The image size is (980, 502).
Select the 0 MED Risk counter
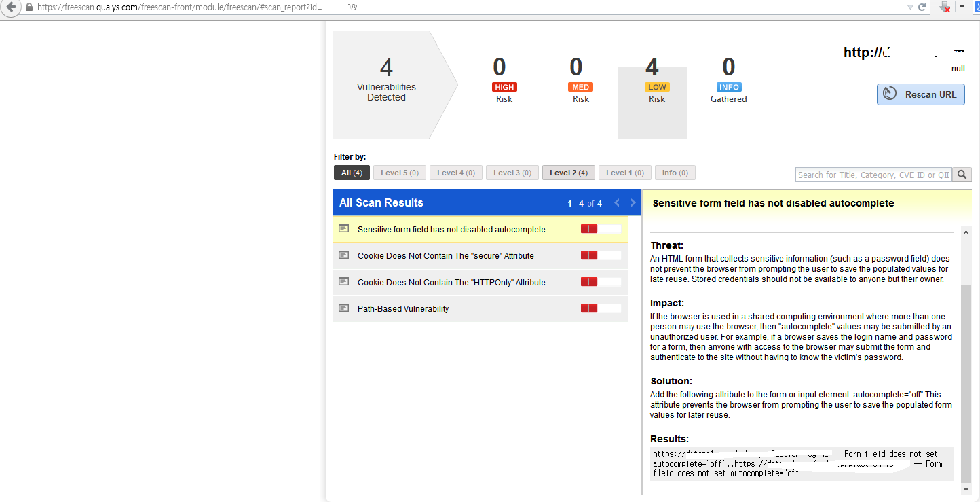click(580, 79)
